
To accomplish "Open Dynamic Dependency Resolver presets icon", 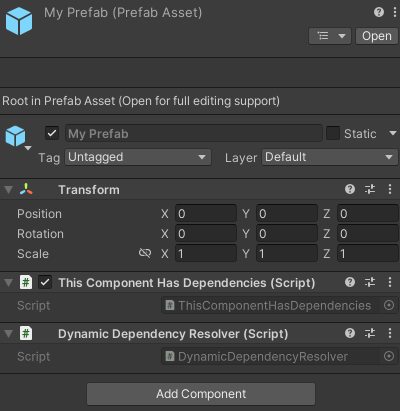I will [x=370, y=333].
